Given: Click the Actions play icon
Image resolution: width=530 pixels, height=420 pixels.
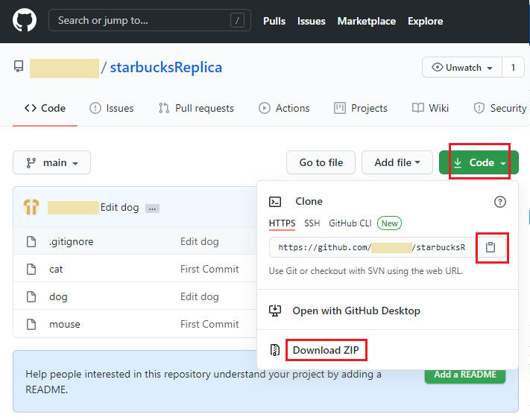Looking at the screenshot, I should 265,108.
